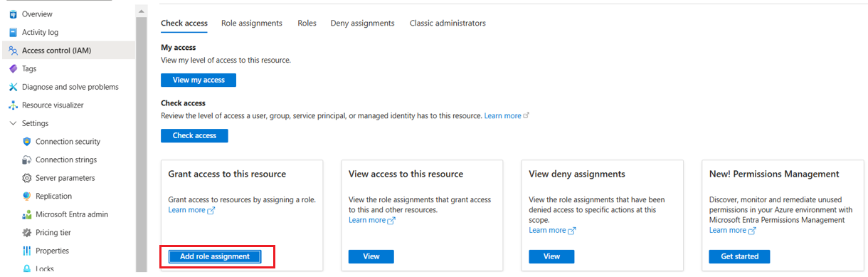Open Learn more link in View access card
The width and height of the screenshot is (868, 277).
(x=367, y=221)
